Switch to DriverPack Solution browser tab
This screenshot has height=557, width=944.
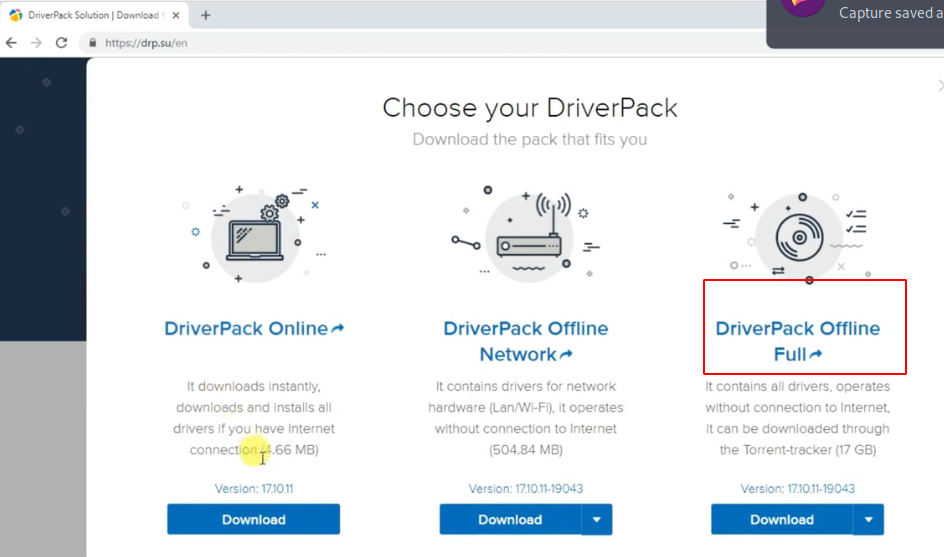[x=95, y=15]
